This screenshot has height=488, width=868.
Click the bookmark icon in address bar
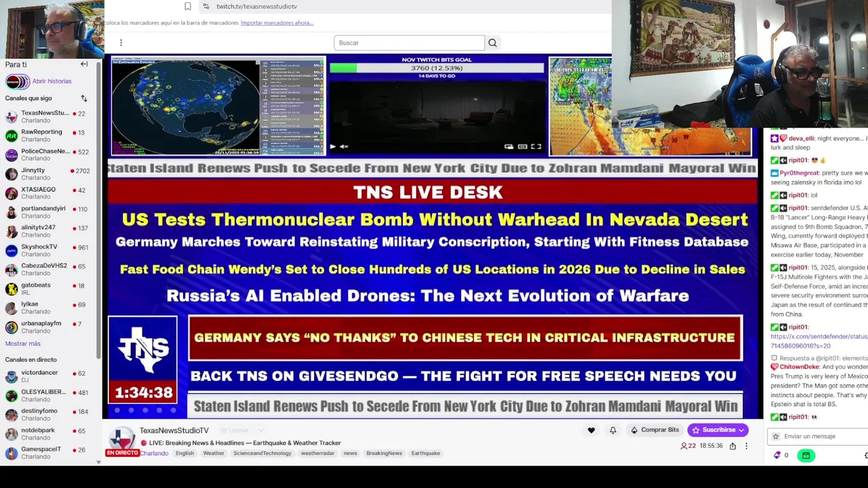(188, 6)
